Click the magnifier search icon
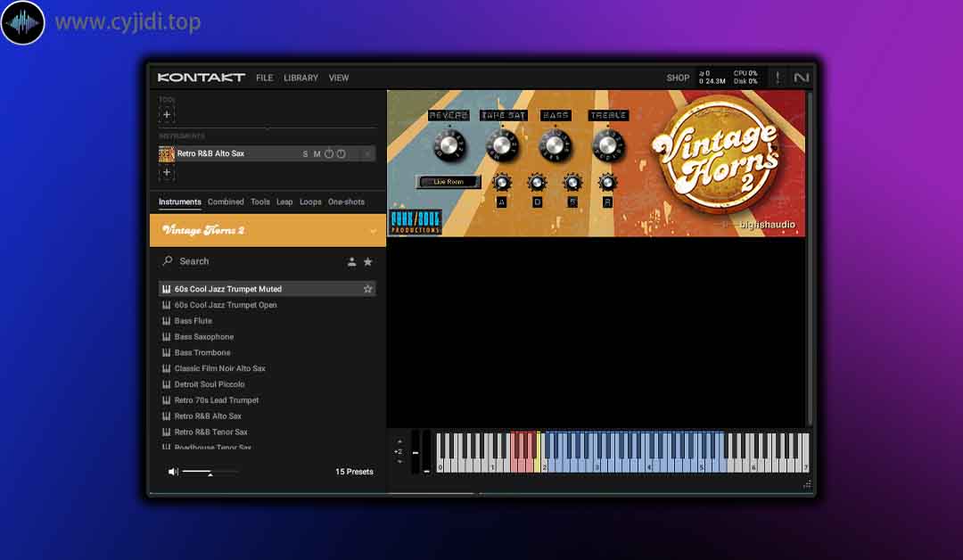The height and width of the screenshot is (560, 963). [x=167, y=261]
